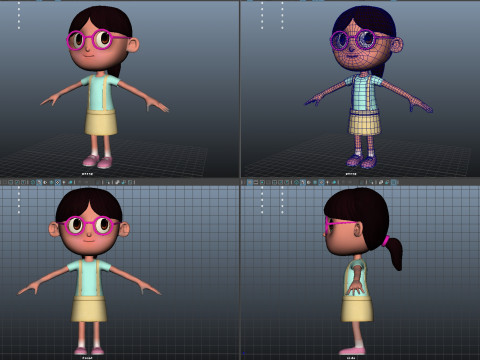Toggle X-ray icon in side view toolbar
Screen dimensions: 480x360
coord(381,182)
